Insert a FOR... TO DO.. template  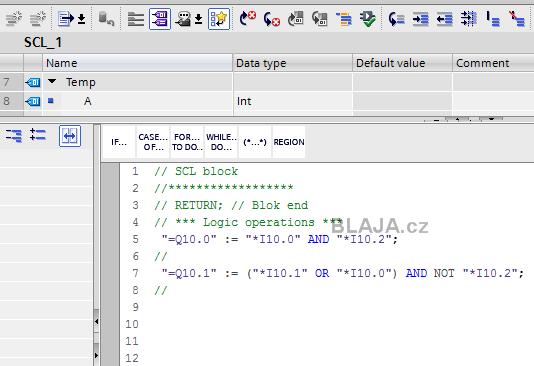pos(187,142)
